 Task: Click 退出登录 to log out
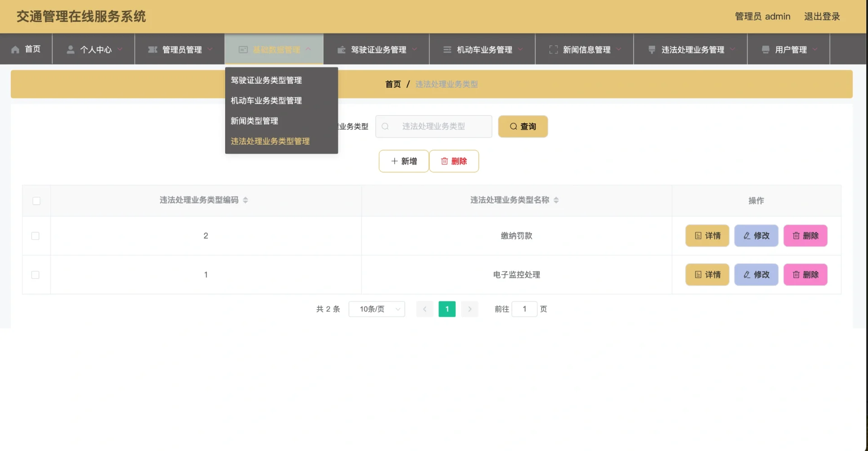click(821, 17)
